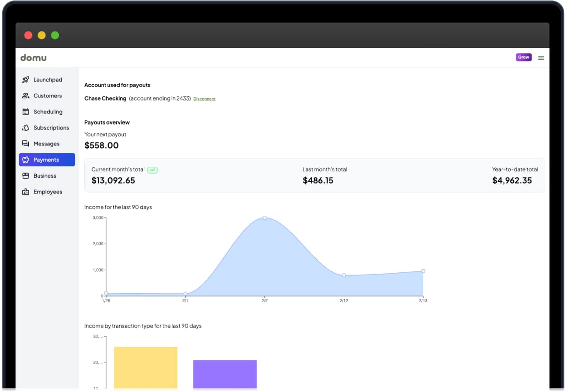Image resolution: width=567 pixels, height=392 pixels.
Task: Click the 2/1 chart data point
Action: coord(185,294)
